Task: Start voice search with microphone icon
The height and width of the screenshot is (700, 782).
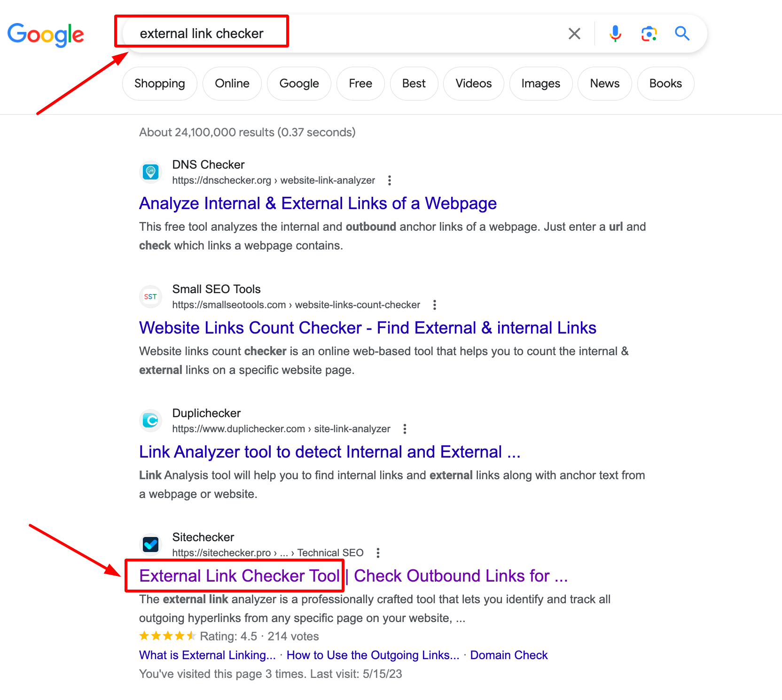Action: 615,33
